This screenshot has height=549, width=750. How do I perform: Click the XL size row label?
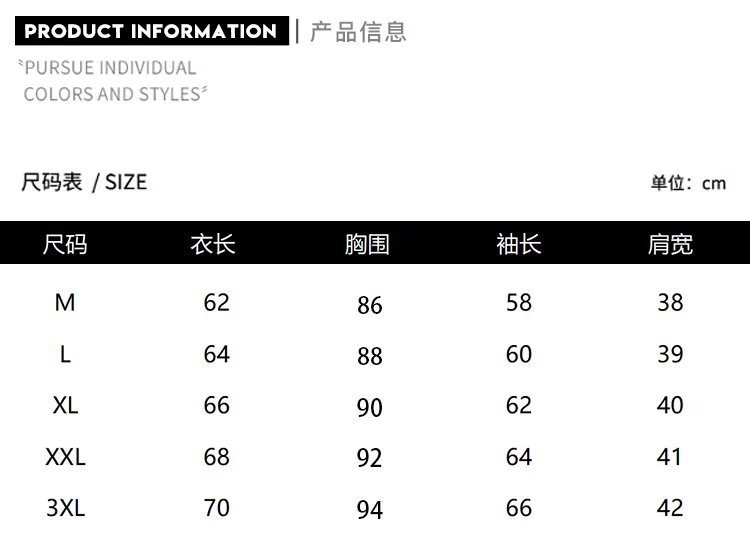pyautogui.click(x=65, y=405)
